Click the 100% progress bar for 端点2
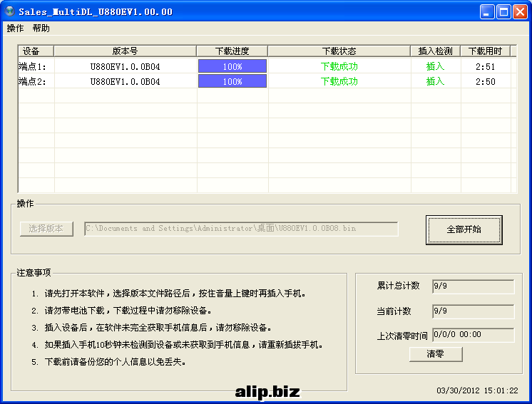532x404 pixels. [x=232, y=82]
